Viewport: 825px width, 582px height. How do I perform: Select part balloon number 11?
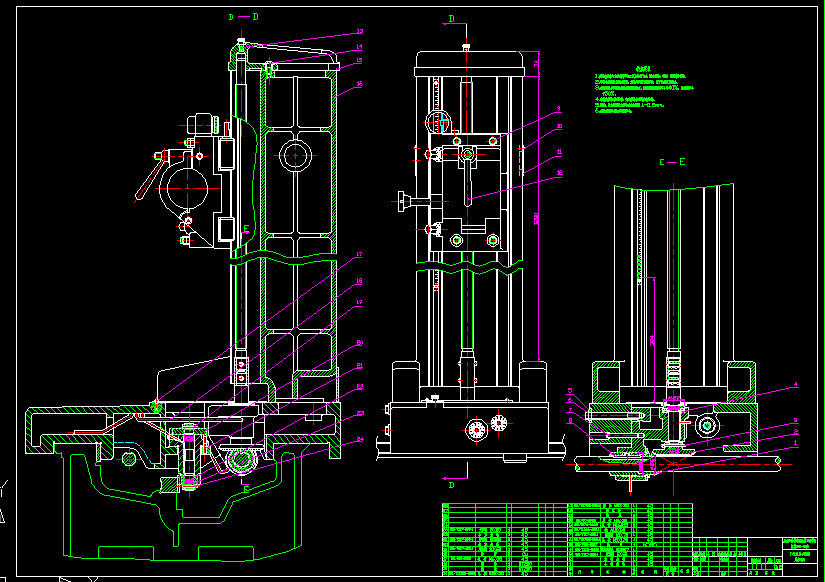(x=560, y=152)
